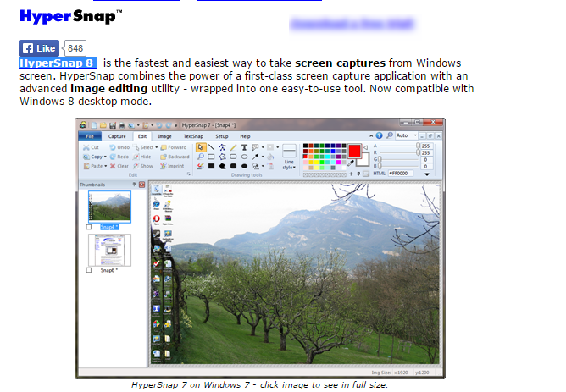The image size is (566, 392).
Task: Select the highlighted arrow pointer tool
Action: (x=201, y=147)
